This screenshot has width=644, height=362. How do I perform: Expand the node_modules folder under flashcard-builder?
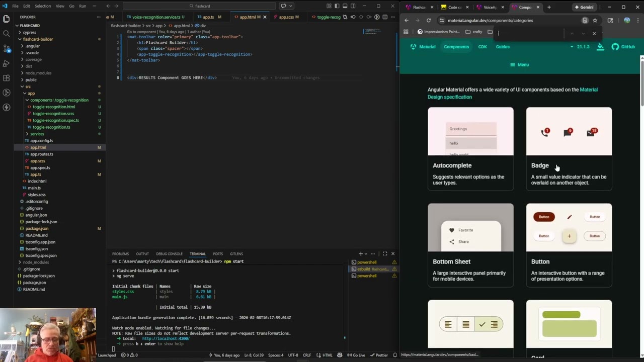point(38,73)
